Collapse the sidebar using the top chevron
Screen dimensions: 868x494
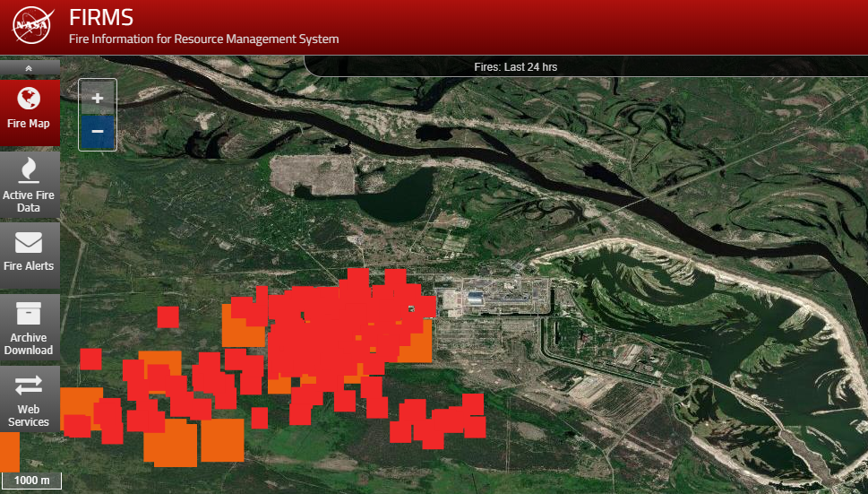[x=30, y=68]
